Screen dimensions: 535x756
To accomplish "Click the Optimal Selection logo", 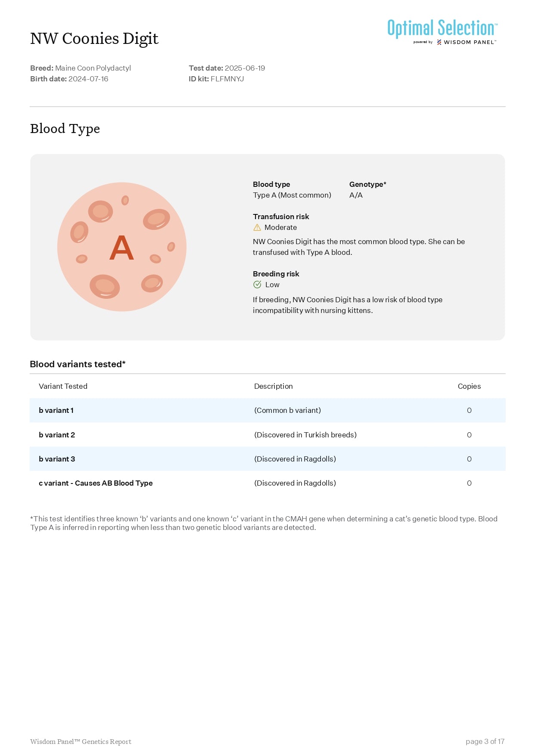I will pos(442,28).
